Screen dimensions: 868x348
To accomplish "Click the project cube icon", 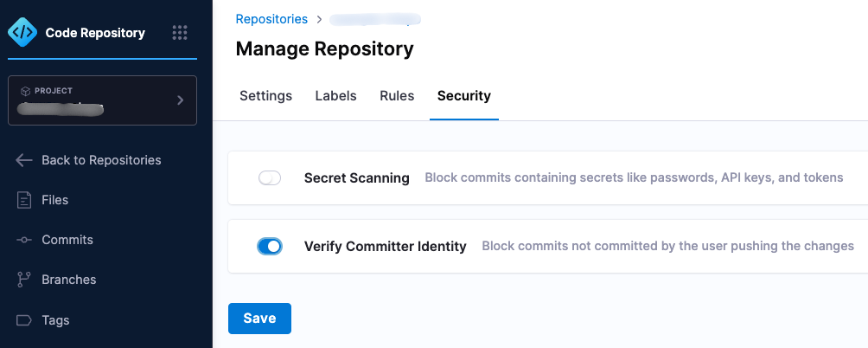I will coord(25,91).
